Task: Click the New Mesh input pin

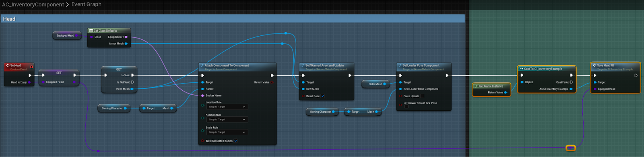Action: click(303, 89)
